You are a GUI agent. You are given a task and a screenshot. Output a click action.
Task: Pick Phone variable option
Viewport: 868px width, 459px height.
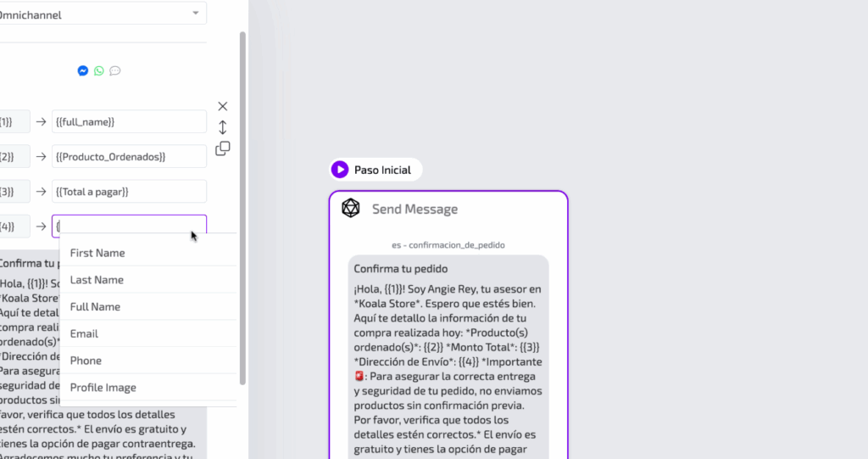click(x=86, y=361)
